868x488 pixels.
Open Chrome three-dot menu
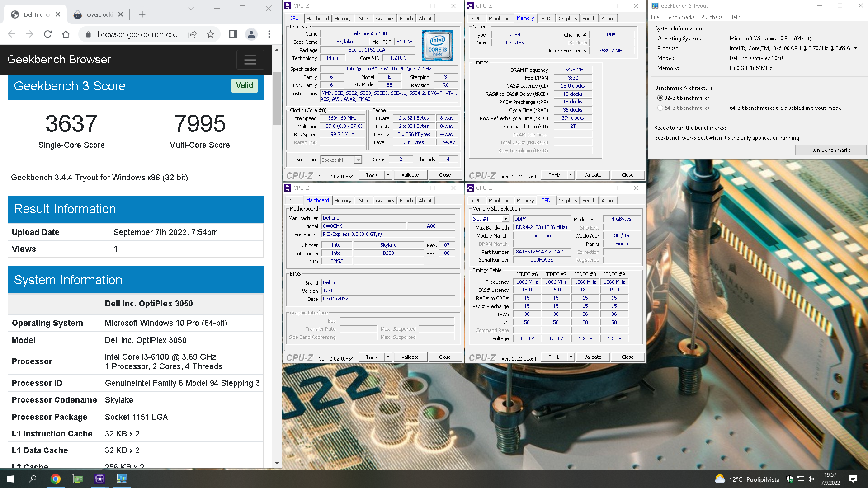tap(269, 34)
